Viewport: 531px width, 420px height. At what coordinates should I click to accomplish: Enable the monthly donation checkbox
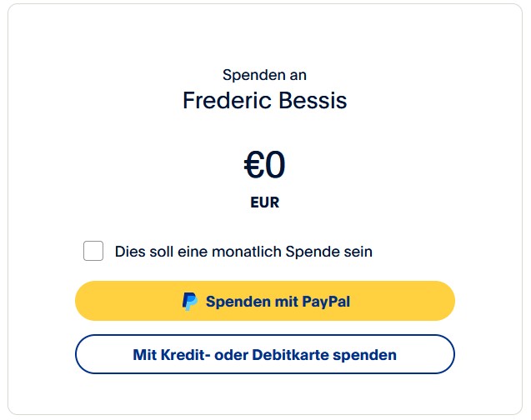tap(93, 251)
